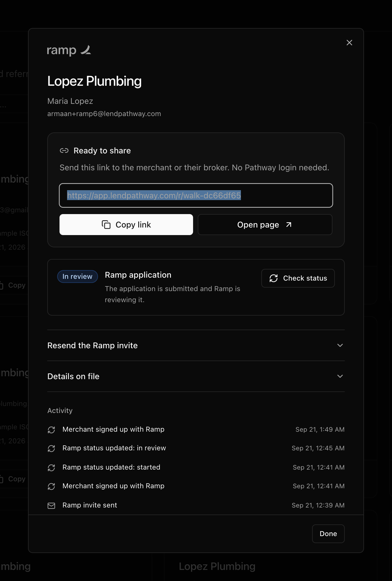The width and height of the screenshot is (392, 581).
Task: Click the Activity section label
Action: tap(60, 410)
